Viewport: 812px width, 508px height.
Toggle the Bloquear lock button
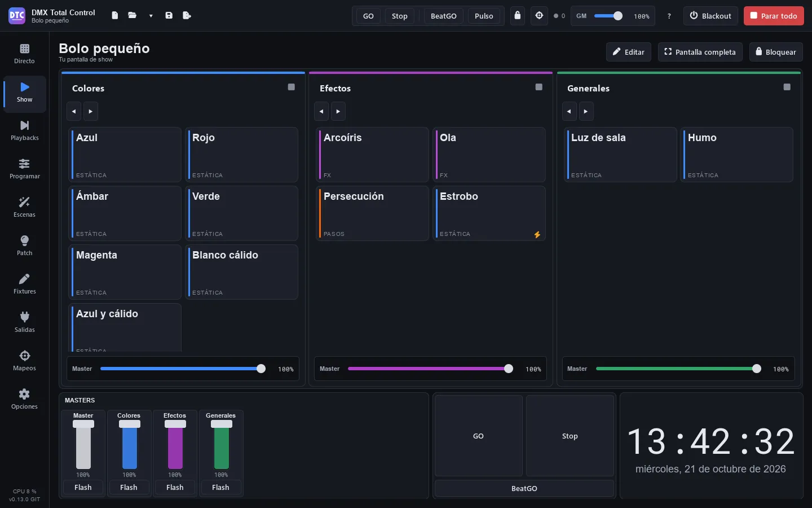pos(776,52)
